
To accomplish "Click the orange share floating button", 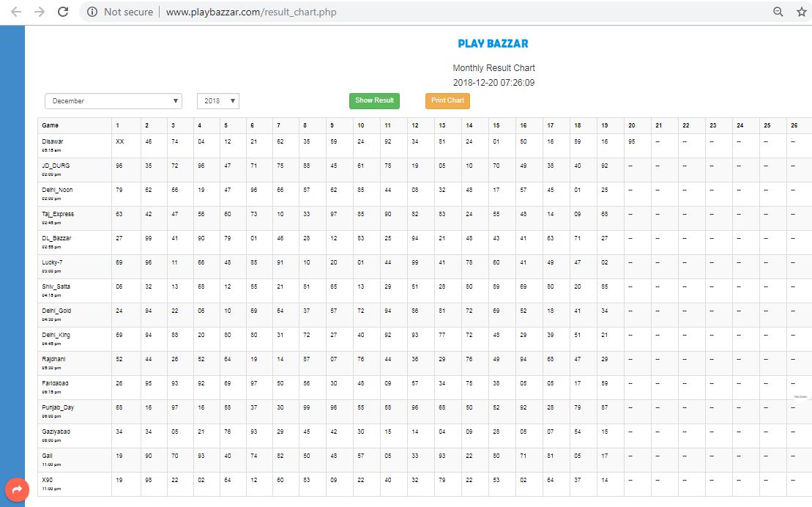I will point(17,490).
